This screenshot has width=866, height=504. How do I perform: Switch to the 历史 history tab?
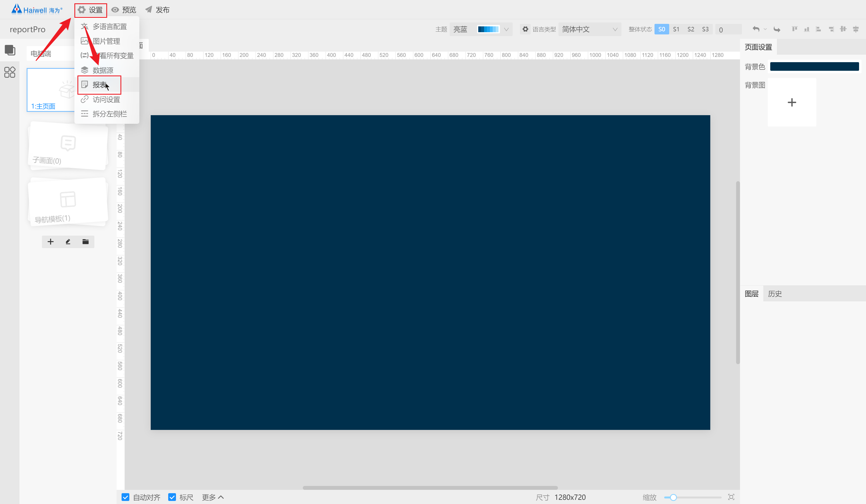click(x=775, y=294)
